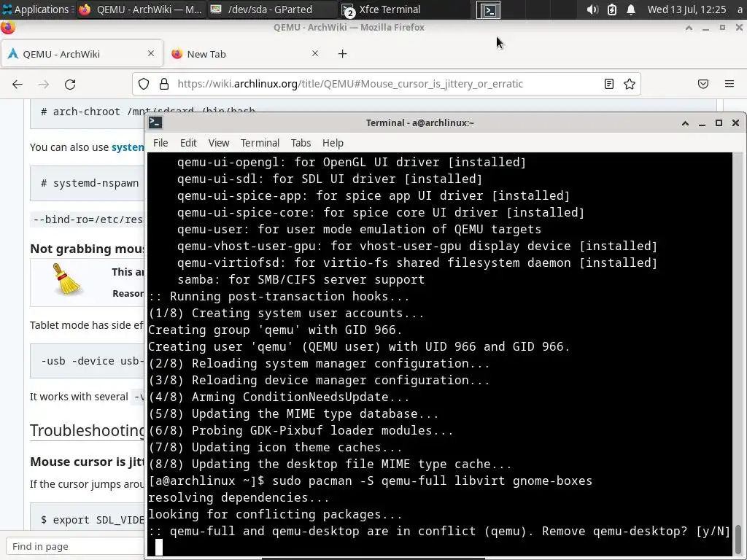Click the broom cleanup icon in the wiki notice

[x=66, y=279]
